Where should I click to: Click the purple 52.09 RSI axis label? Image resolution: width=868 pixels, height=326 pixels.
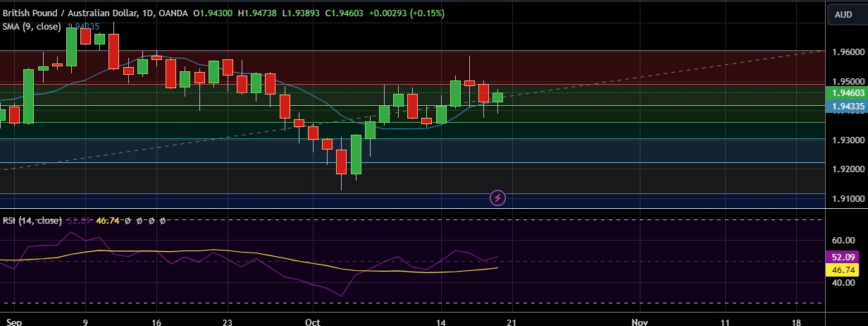click(842, 258)
